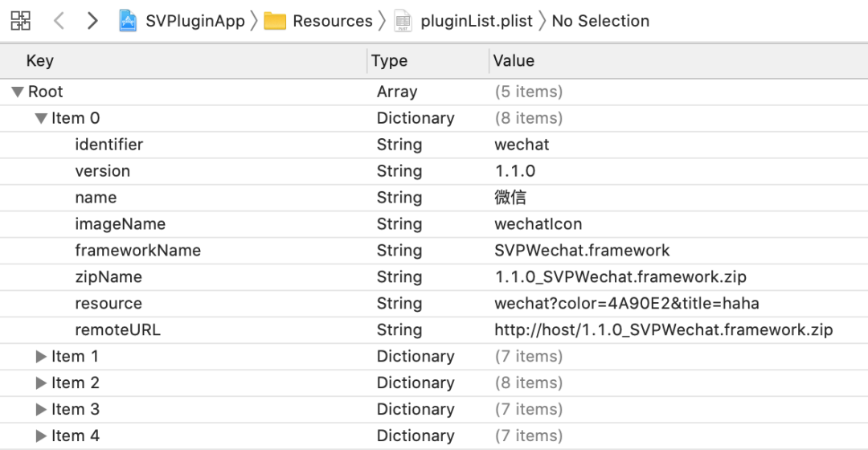Screen dimensions: 868x450
Task: Click the Value column header
Action: coord(514,61)
